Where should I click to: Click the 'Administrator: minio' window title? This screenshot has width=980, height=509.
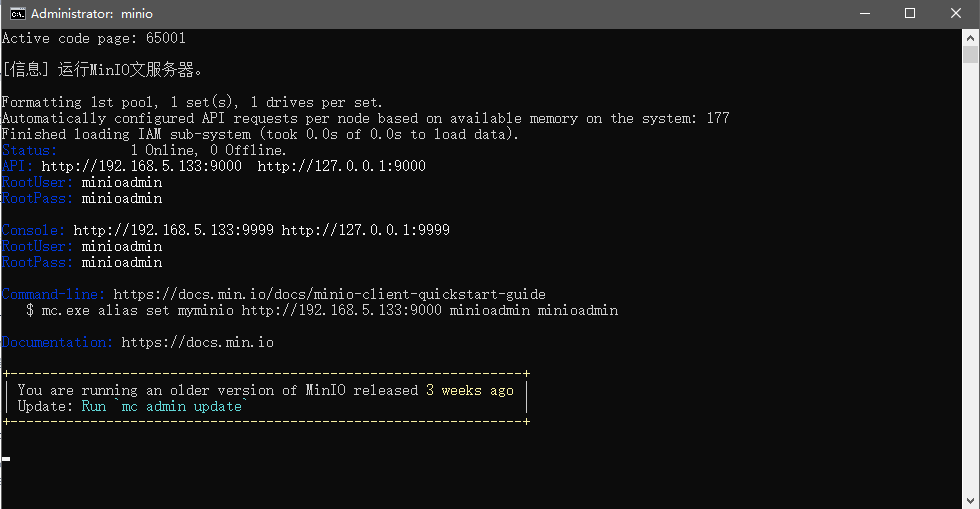click(x=92, y=13)
